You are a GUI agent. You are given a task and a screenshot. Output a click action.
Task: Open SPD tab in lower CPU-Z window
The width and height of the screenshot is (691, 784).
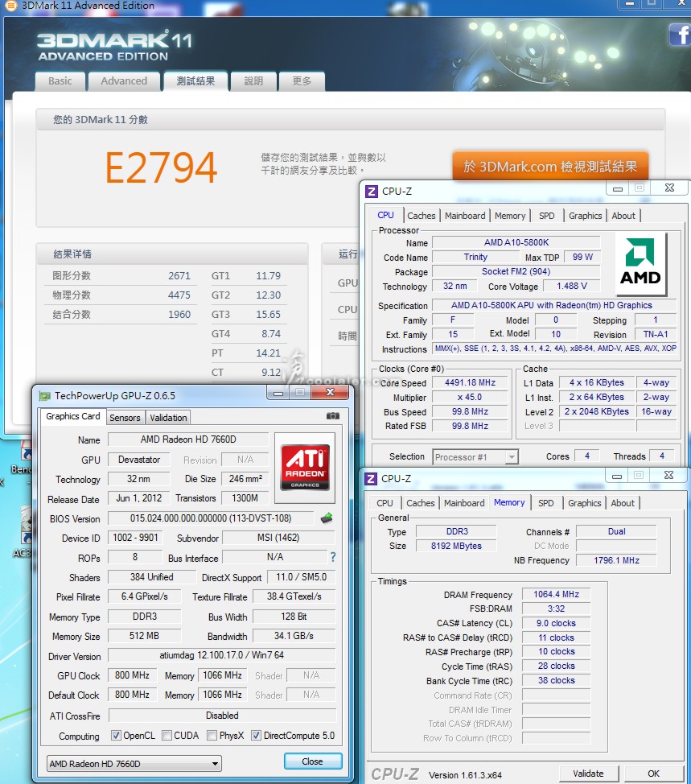tap(545, 503)
